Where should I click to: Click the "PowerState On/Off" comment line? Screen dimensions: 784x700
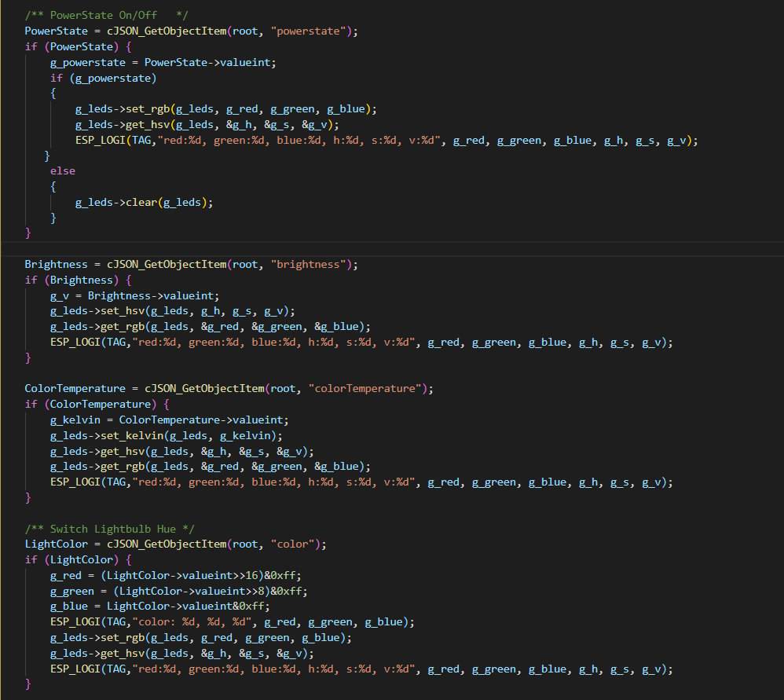pyautogui.click(x=107, y=16)
